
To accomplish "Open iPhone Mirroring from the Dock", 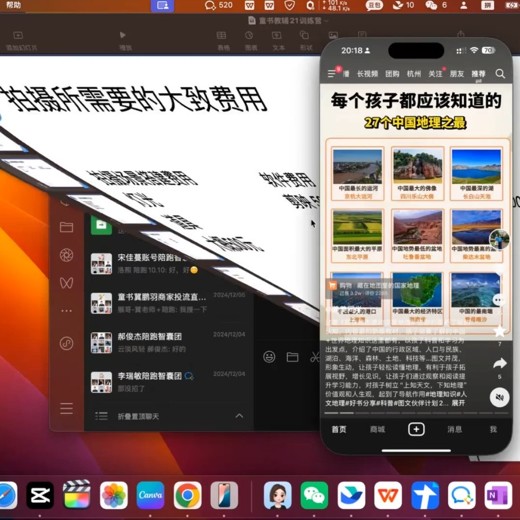I will coord(224,495).
